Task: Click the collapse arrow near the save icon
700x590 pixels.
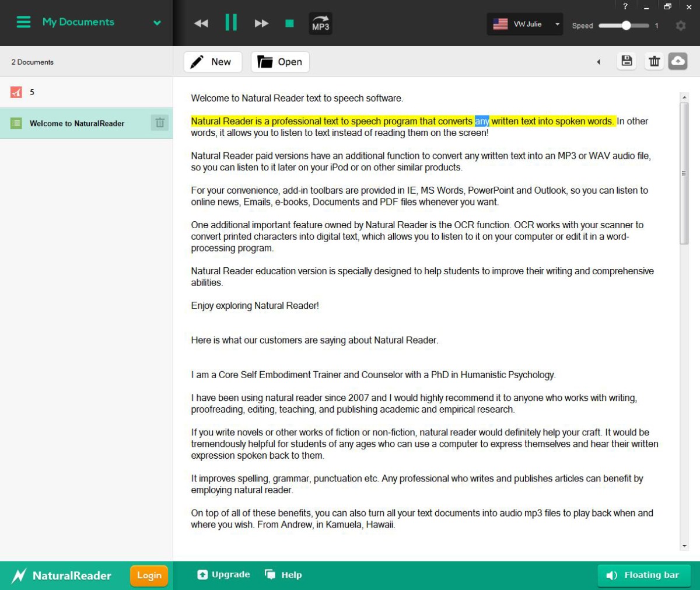Action: tap(599, 61)
